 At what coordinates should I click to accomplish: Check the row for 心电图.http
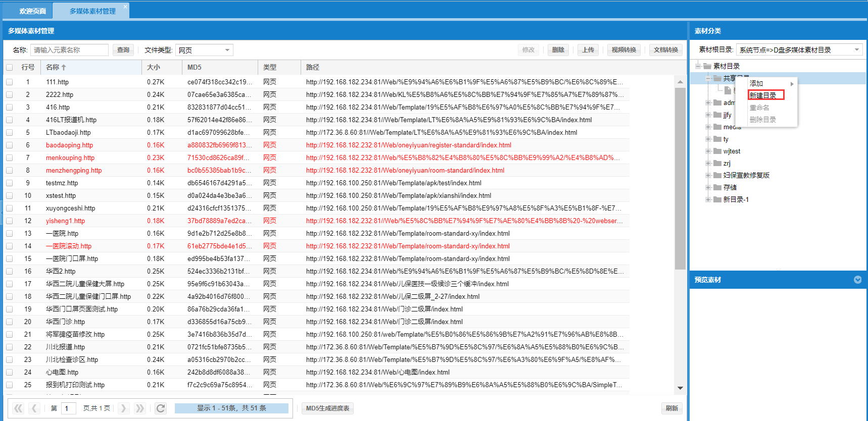coord(9,372)
